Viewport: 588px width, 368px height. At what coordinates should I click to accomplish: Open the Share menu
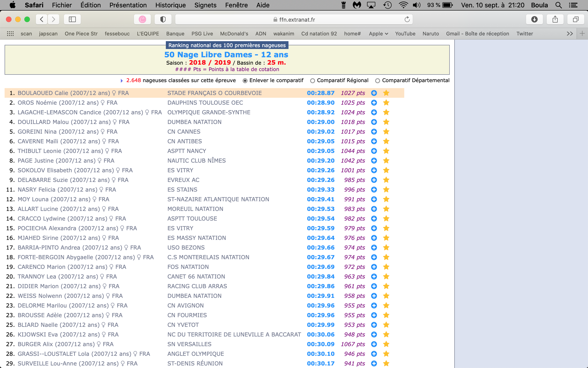[x=555, y=19]
